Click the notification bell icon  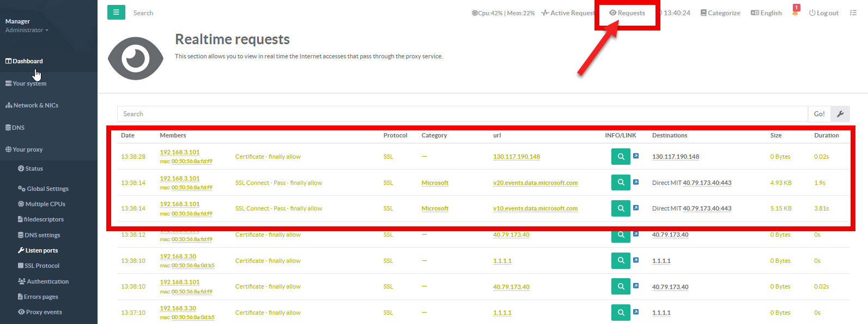pos(795,13)
